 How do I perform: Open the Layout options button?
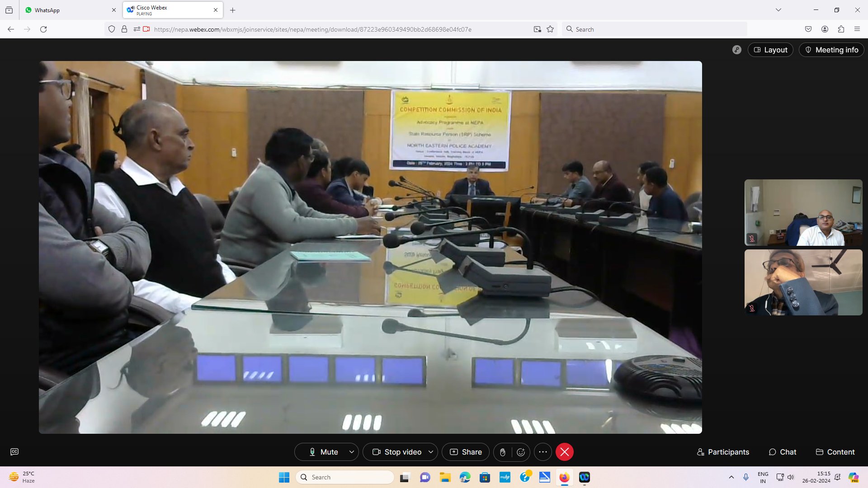[x=770, y=50]
